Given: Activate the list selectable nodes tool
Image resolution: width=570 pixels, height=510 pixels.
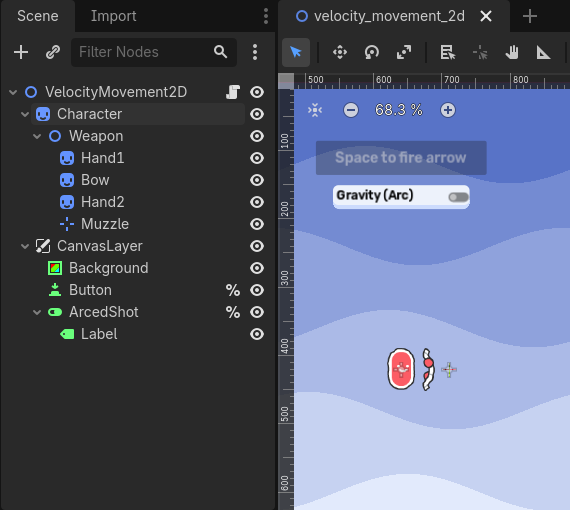Looking at the screenshot, I should 447,52.
